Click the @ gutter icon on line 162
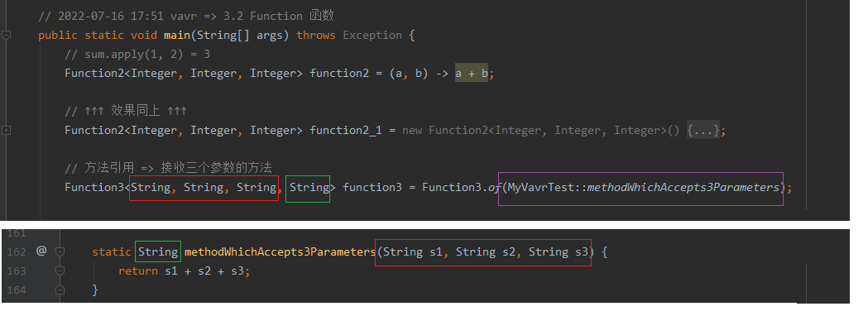This screenshot has height=316, width=868. click(41, 251)
